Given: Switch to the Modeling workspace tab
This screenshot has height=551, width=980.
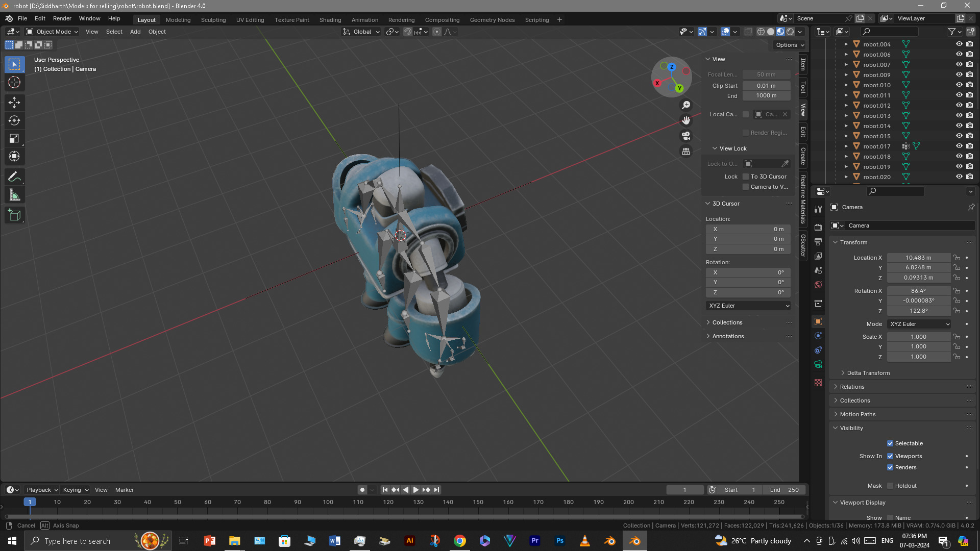Looking at the screenshot, I should click(178, 20).
